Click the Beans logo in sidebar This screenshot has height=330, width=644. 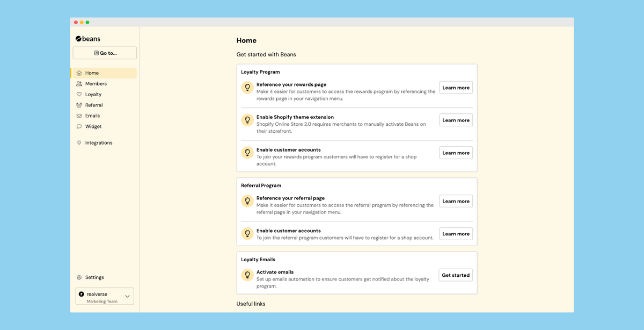(x=87, y=39)
